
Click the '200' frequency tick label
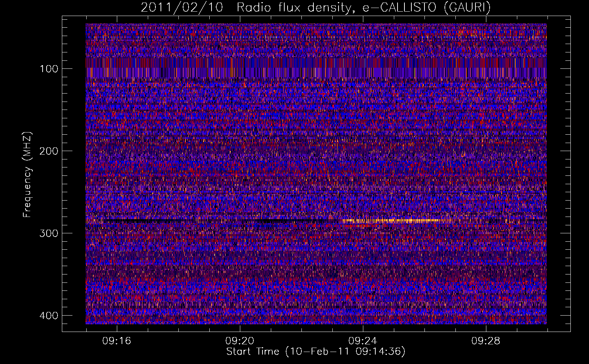49,151
